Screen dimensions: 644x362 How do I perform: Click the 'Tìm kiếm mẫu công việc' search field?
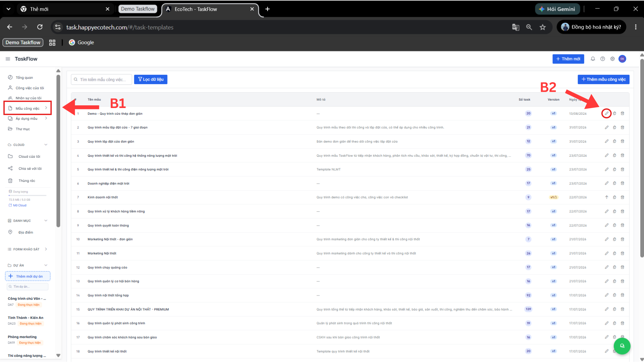click(101, 80)
